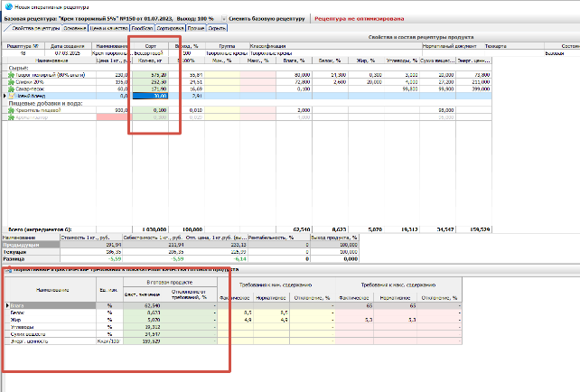Click the row pointer arrow beside Влага
The height and width of the screenshot is (392, 580).
coord(8,306)
